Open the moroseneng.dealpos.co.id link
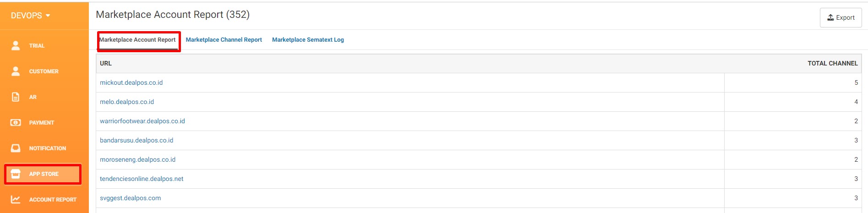The height and width of the screenshot is (213, 868). [x=138, y=159]
